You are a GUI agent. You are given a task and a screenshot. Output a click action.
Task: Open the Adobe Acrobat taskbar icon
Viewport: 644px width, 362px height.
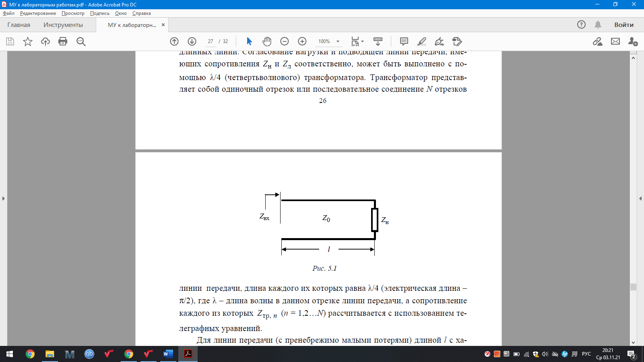click(188, 354)
